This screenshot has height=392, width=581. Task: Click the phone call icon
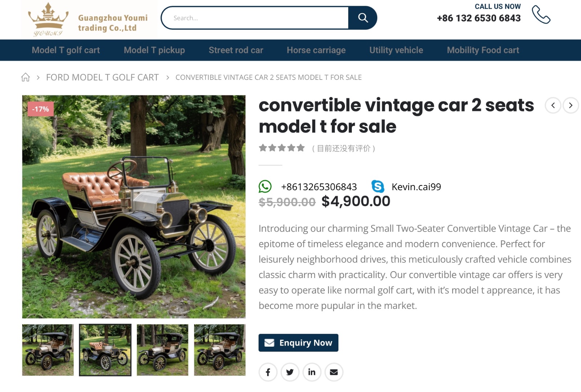541,15
